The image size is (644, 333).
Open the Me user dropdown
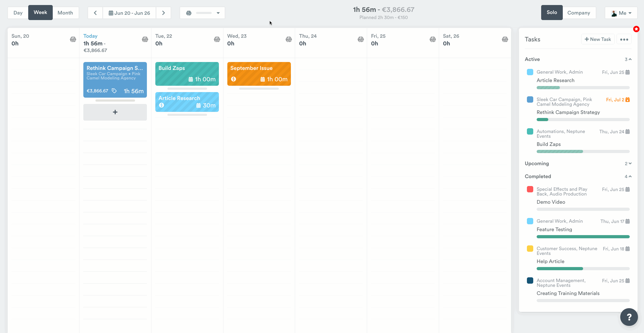[x=621, y=12]
